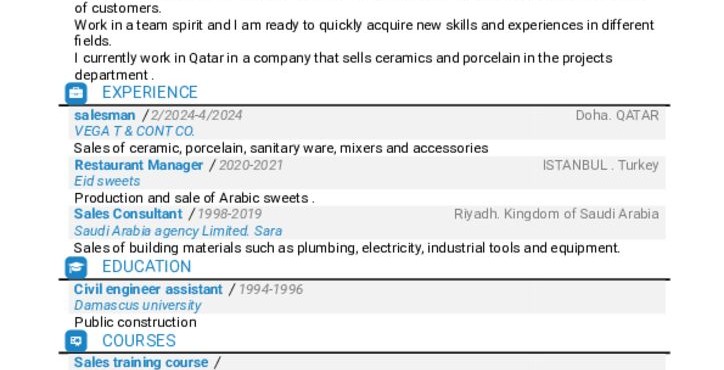Select the EXPERIENCE section heading

click(x=150, y=92)
